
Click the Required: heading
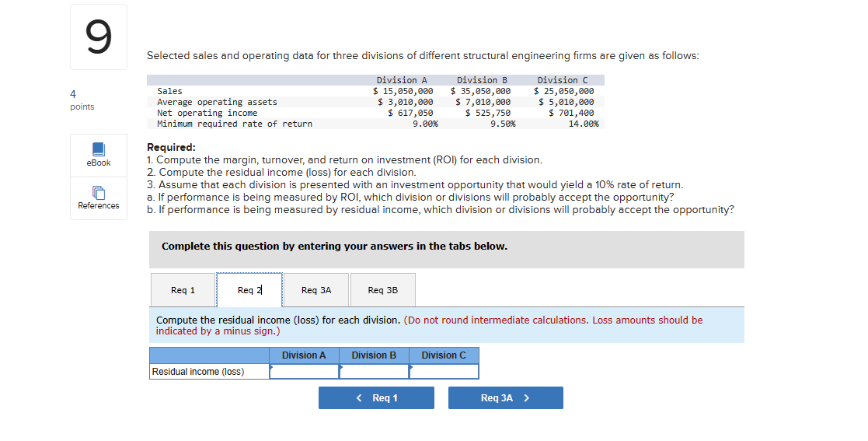pos(171,147)
